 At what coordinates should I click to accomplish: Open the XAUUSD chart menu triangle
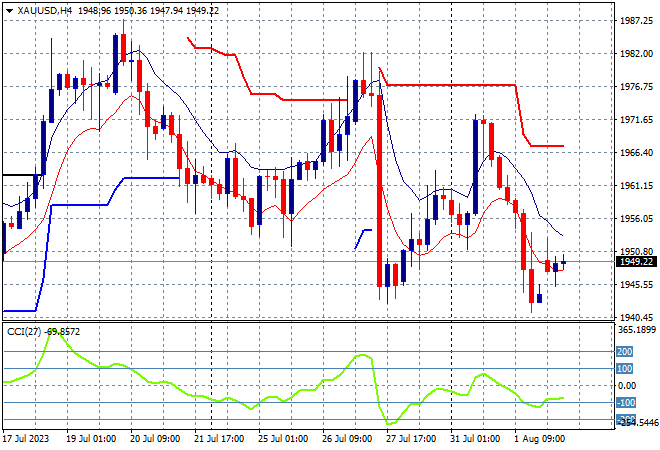10,11
